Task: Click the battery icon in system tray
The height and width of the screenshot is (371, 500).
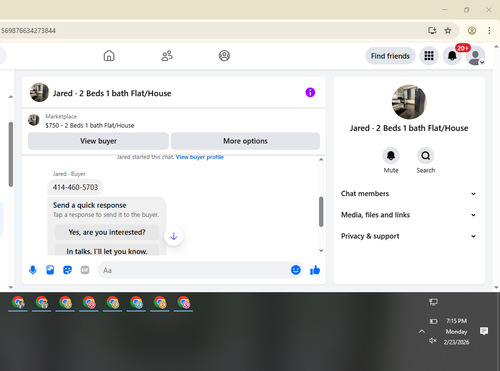Action: click(433, 321)
